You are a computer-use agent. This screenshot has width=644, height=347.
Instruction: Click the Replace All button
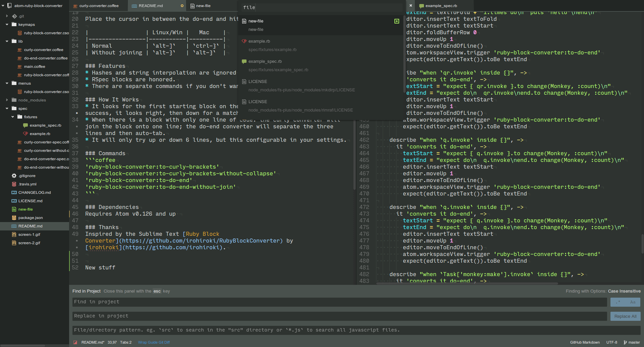click(625, 316)
